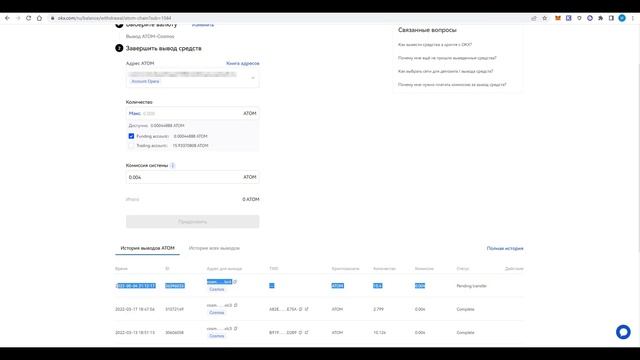Click the browser address bar URL
The width and height of the screenshot is (640, 360).
pyautogui.click(x=114, y=18)
